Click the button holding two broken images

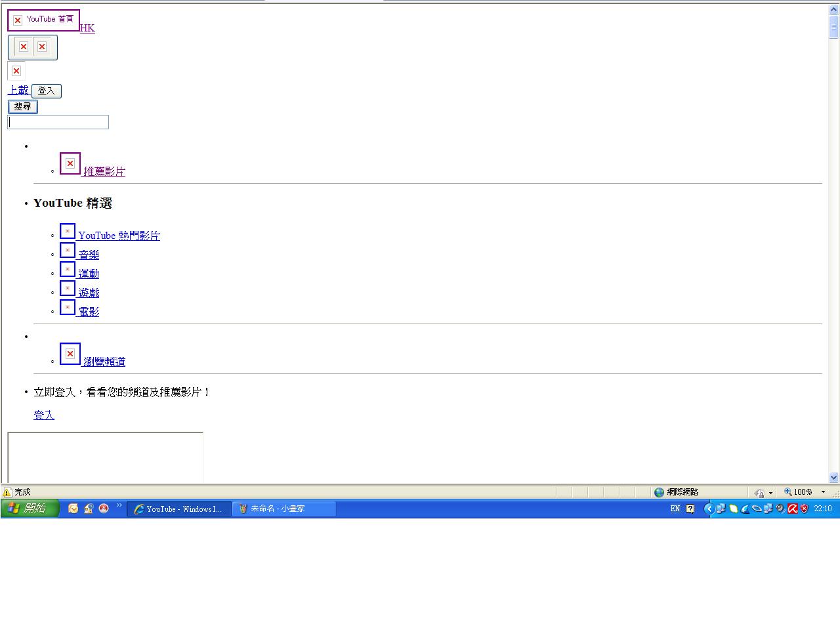[33, 47]
